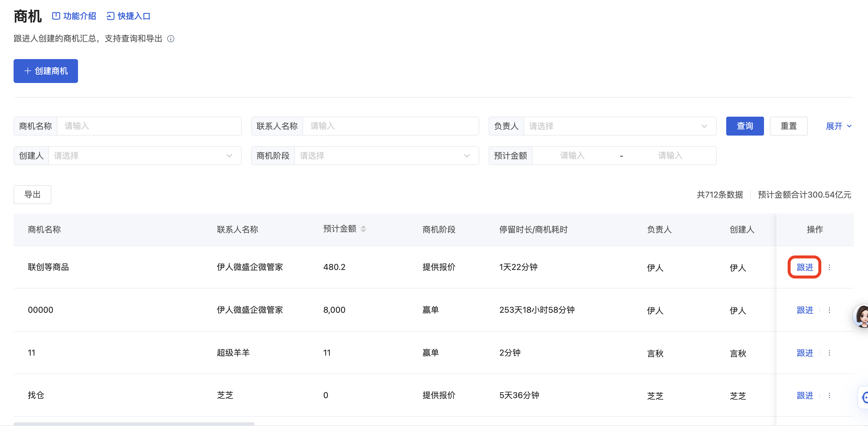Click the 8,000 amount cell

click(334, 310)
